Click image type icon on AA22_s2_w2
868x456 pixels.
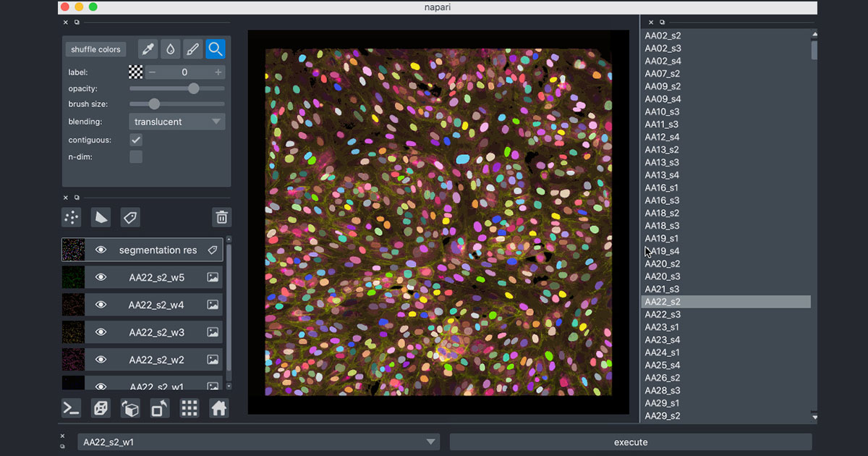213,360
